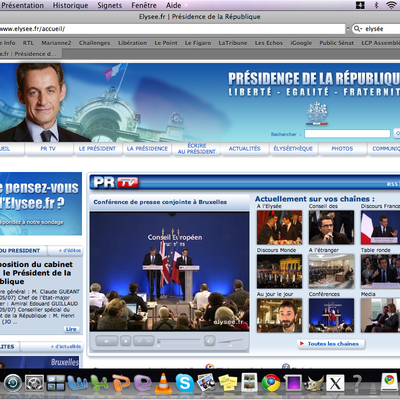Launch Microsoft Word from the Dock
This screenshot has height=400, width=400.
coord(77,383)
